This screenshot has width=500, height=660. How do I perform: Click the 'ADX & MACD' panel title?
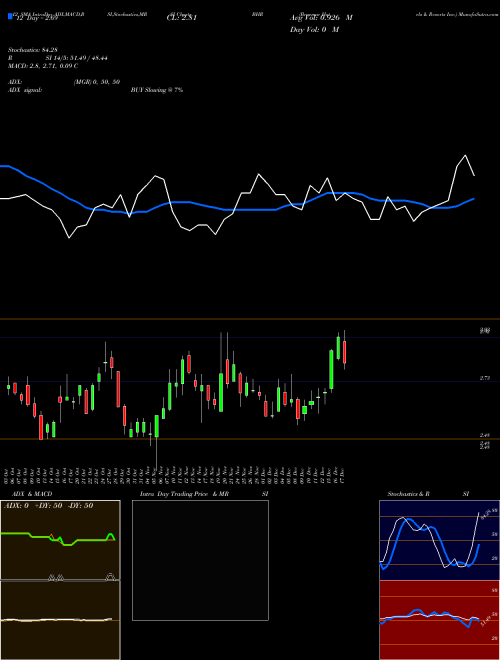tap(32, 494)
